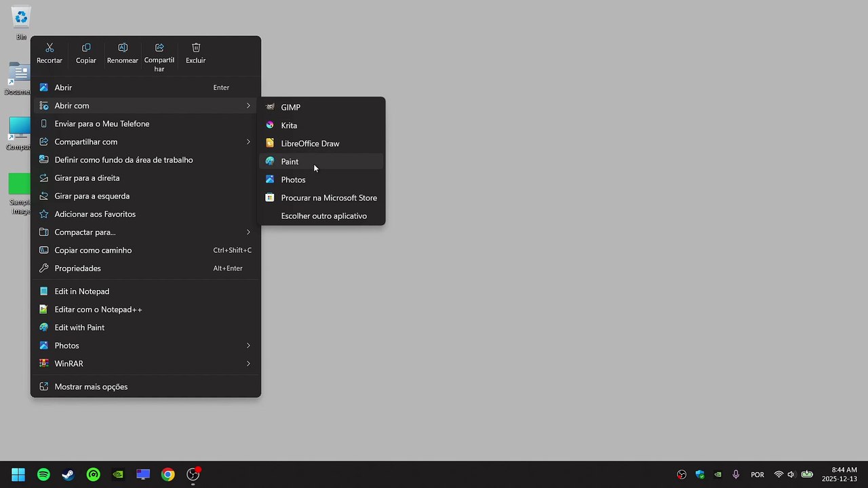Open the Windows Start menu
Viewport: 868px width, 488px height.
pyautogui.click(x=18, y=474)
